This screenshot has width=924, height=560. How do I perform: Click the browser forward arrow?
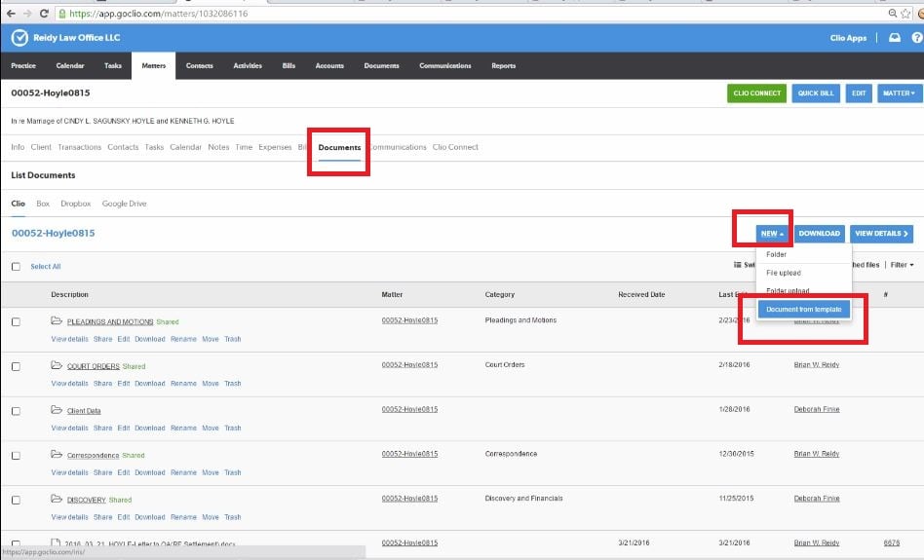click(27, 13)
